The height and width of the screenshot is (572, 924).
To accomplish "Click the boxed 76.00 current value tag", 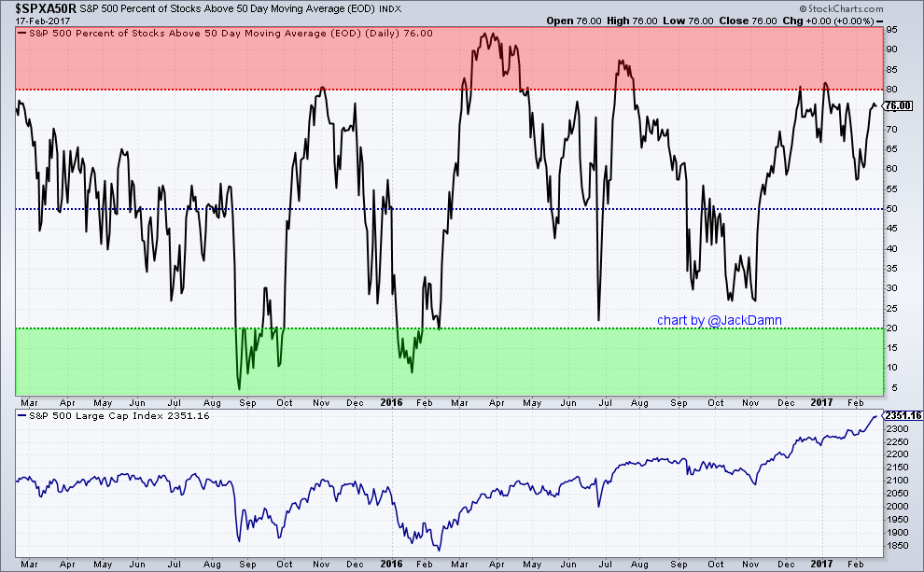I will (x=898, y=106).
